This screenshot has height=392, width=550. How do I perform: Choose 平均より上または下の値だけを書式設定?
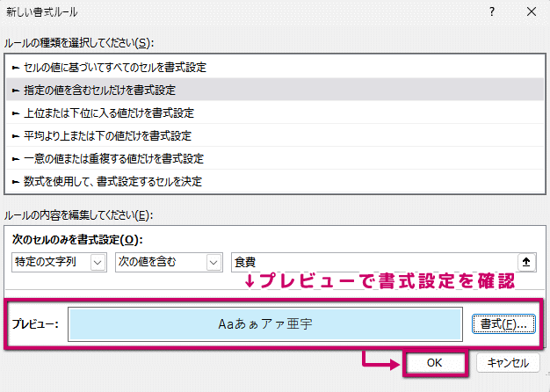101,135
